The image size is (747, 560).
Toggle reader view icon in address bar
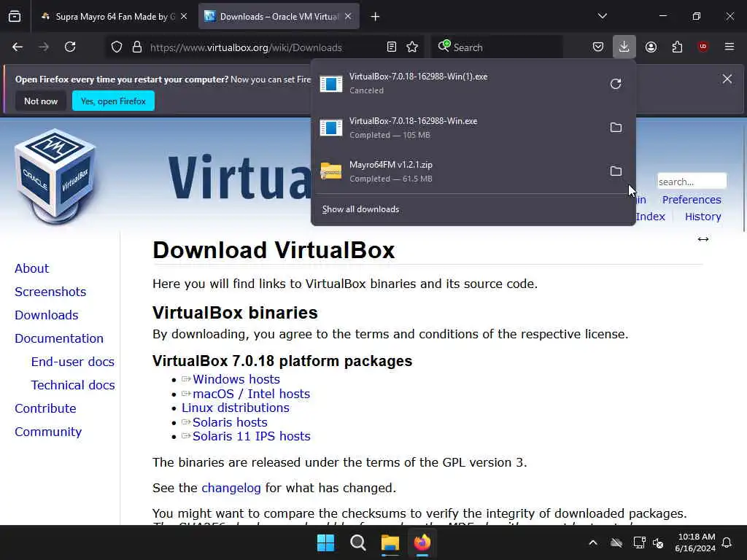392,47
